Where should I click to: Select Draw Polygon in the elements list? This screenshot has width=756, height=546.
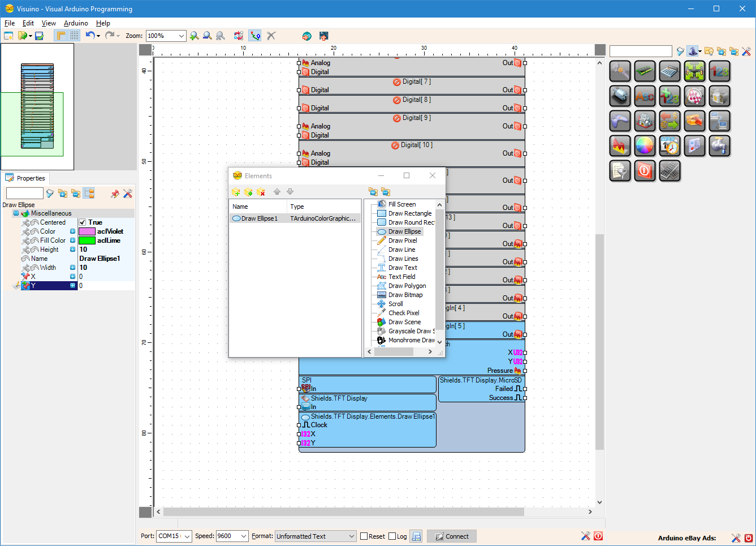click(407, 286)
